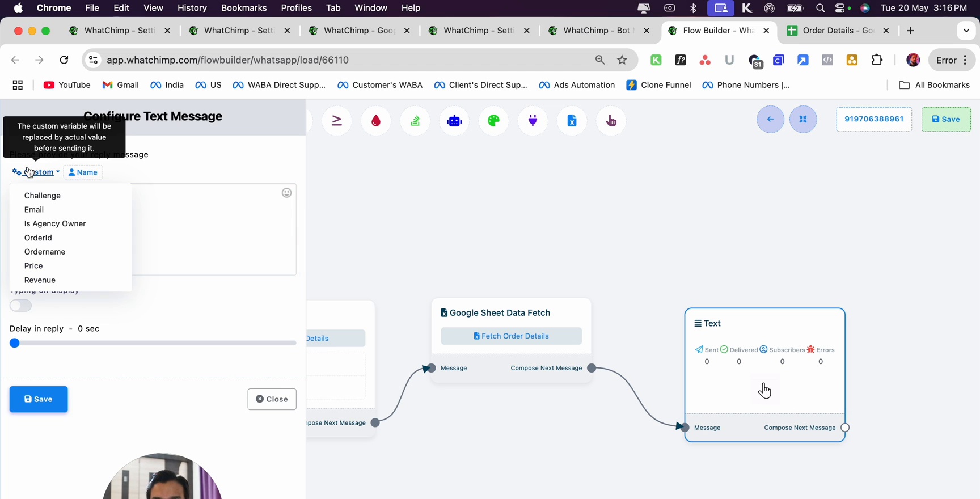Click the blue Save button in config panel
980x499 pixels.
coord(39,399)
